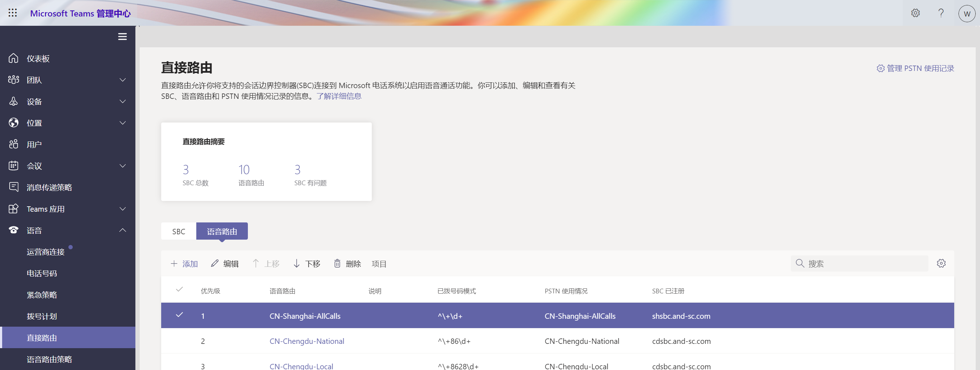Click the 会议 calendar icon
The height and width of the screenshot is (370, 980).
pos(13,166)
